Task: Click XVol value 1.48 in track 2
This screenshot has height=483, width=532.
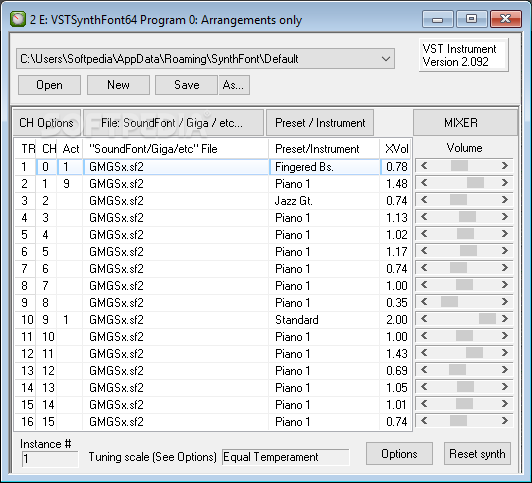Action: click(x=396, y=184)
